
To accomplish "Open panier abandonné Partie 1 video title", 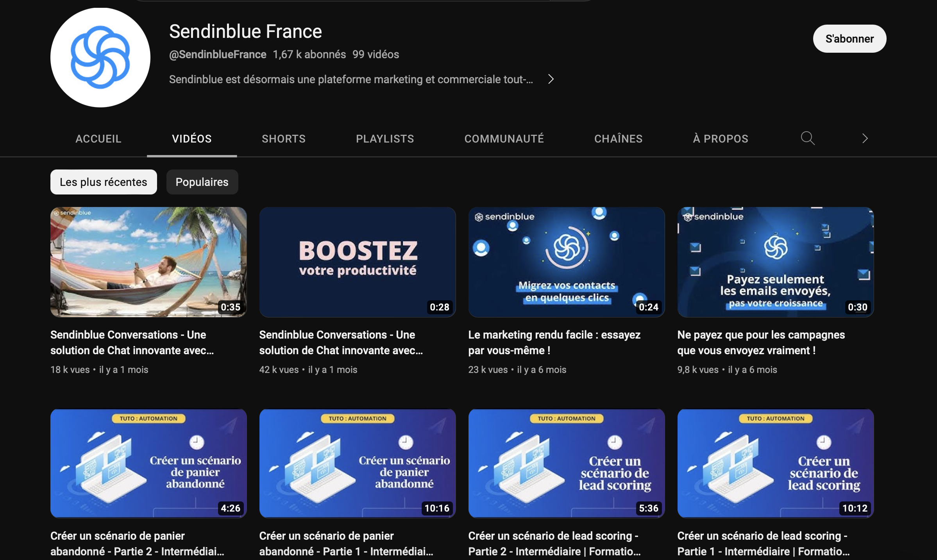I will [x=346, y=544].
